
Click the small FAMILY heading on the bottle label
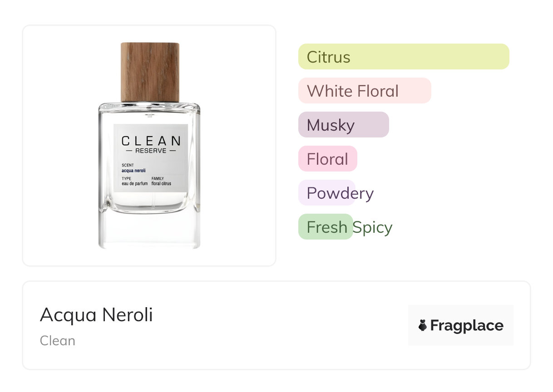pyautogui.click(x=158, y=179)
